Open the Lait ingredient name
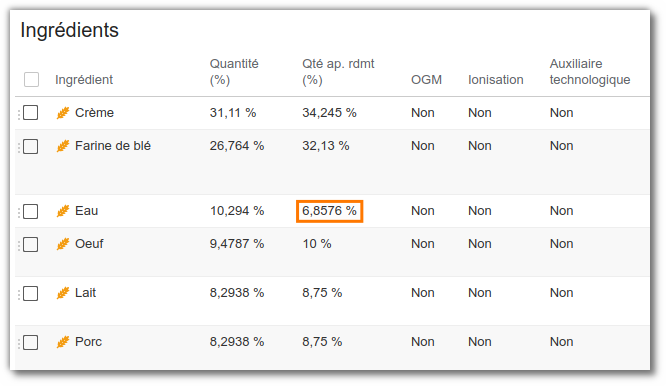The image size is (666, 386). click(x=85, y=293)
